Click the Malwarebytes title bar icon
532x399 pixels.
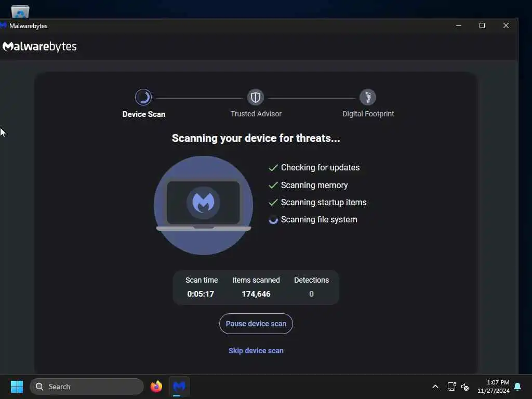(3, 25)
